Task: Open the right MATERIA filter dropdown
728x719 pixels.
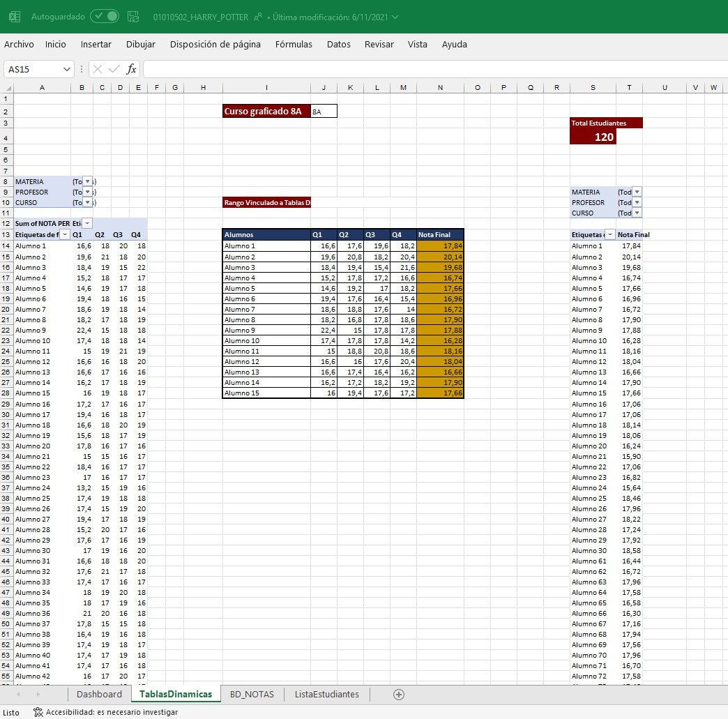Action: [637, 192]
